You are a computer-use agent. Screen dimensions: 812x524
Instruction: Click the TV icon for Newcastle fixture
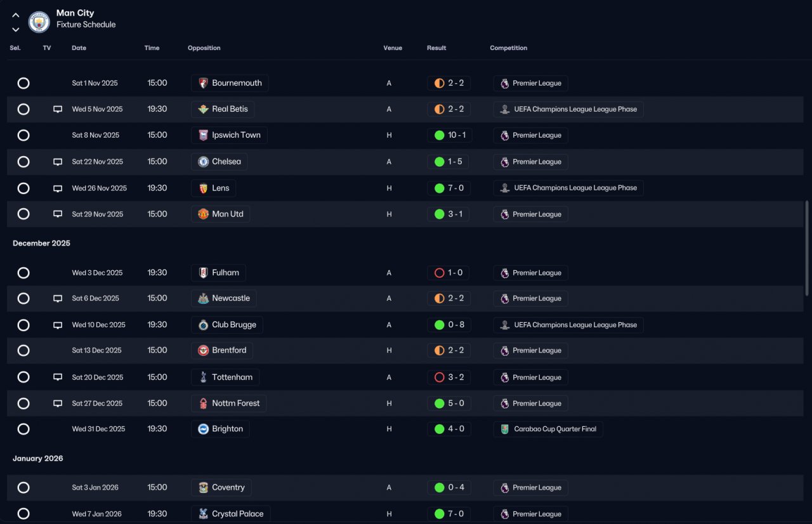(x=58, y=299)
